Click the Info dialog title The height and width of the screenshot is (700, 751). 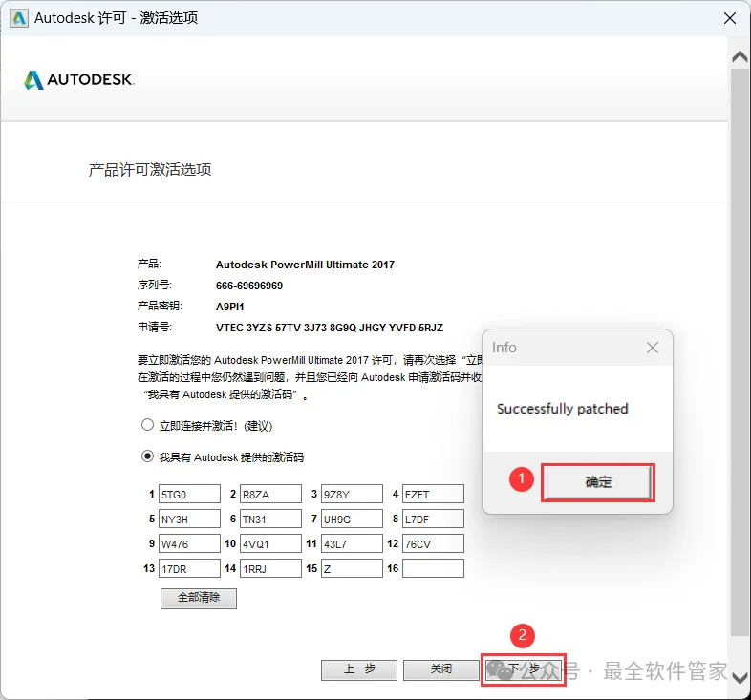pos(504,347)
